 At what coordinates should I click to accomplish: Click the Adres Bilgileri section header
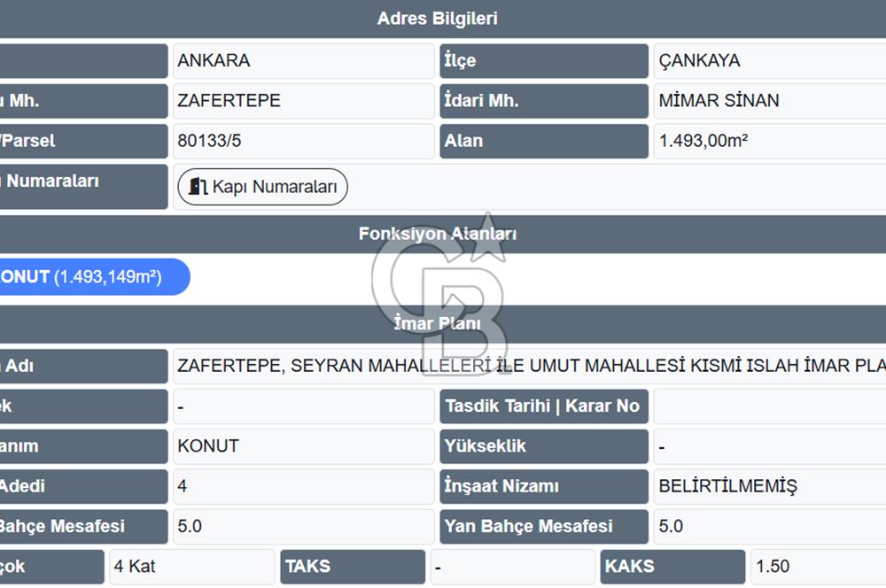(438, 18)
